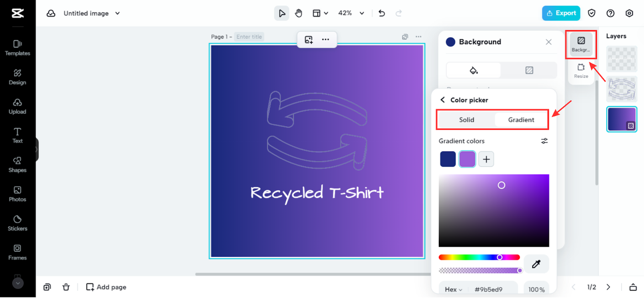Viewport: 644px width, 299px height.
Task: Open the Templates sidebar panel
Action: pos(18,48)
